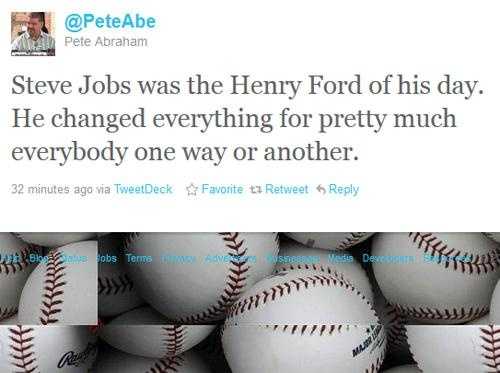
Task: Open the Advertisers footer link
Action: click(231, 258)
